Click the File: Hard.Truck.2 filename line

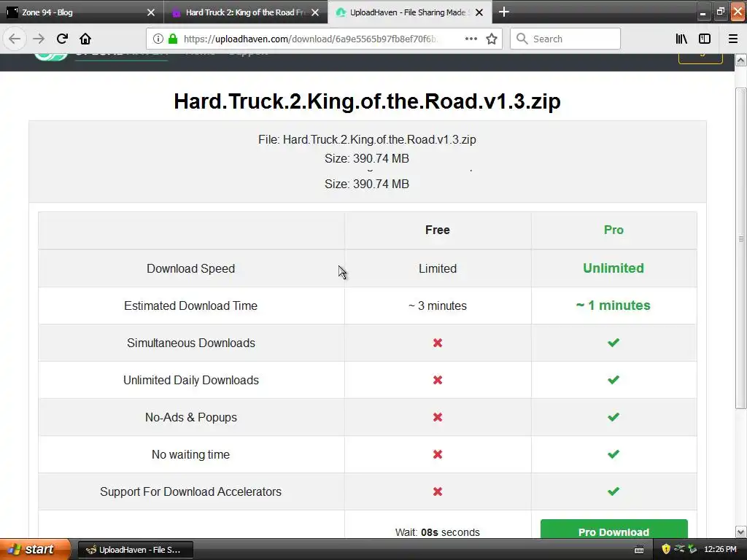367,139
